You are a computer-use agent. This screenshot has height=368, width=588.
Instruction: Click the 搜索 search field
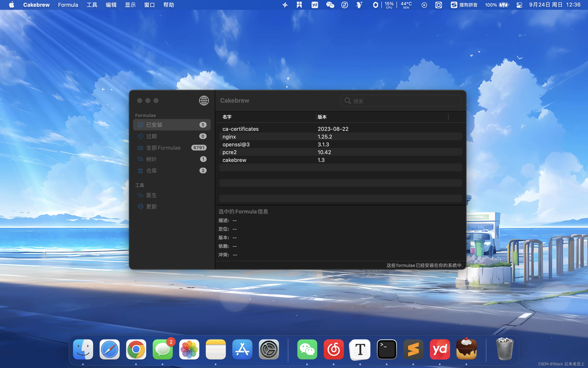click(401, 101)
